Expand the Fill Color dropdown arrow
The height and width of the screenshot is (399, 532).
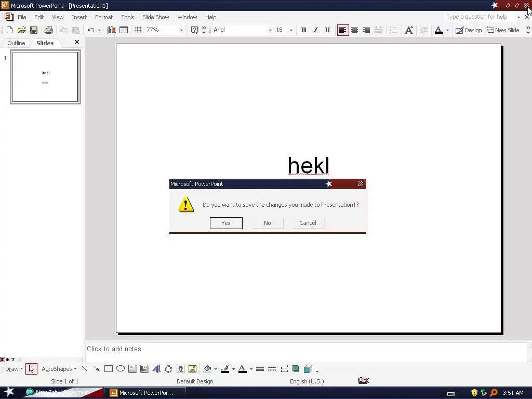click(x=216, y=369)
